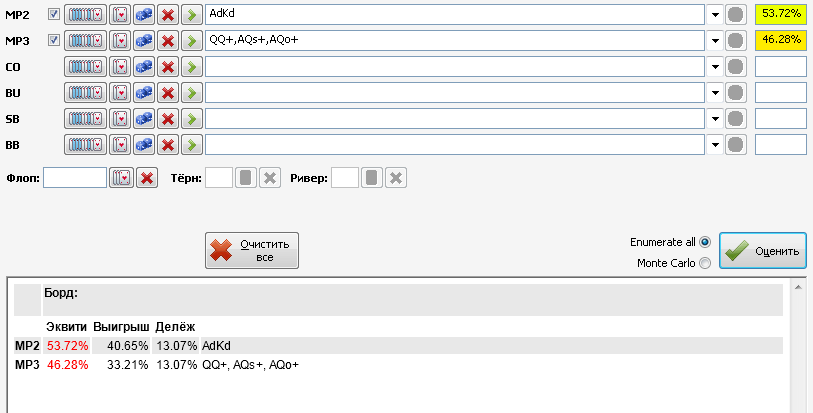Click random dice icon for CO row

tap(144, 67)
